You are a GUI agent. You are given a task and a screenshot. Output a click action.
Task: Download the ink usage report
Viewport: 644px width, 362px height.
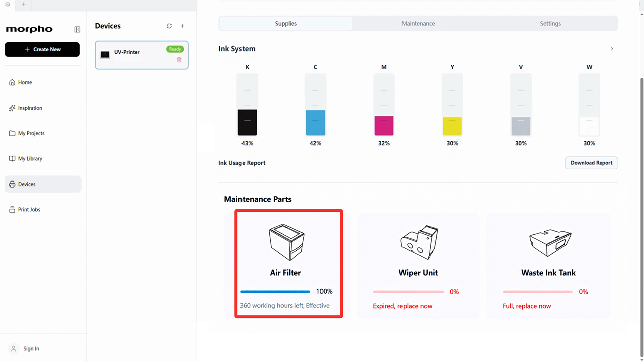[x=591, y=163]
